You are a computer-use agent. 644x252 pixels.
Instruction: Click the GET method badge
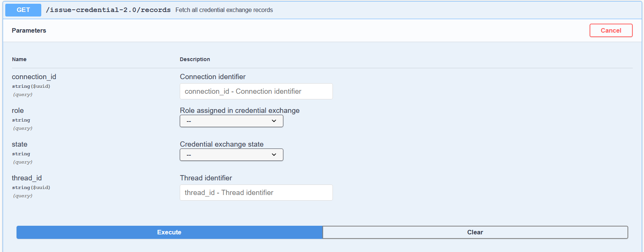tap(23, 10)
